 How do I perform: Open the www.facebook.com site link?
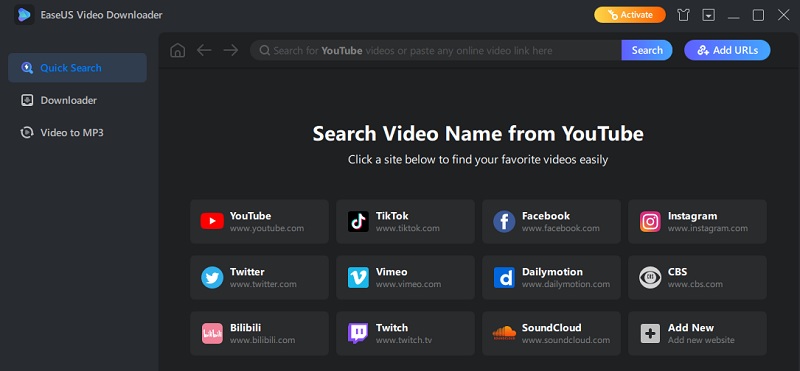pyautogui.click(x=560, y=229)
